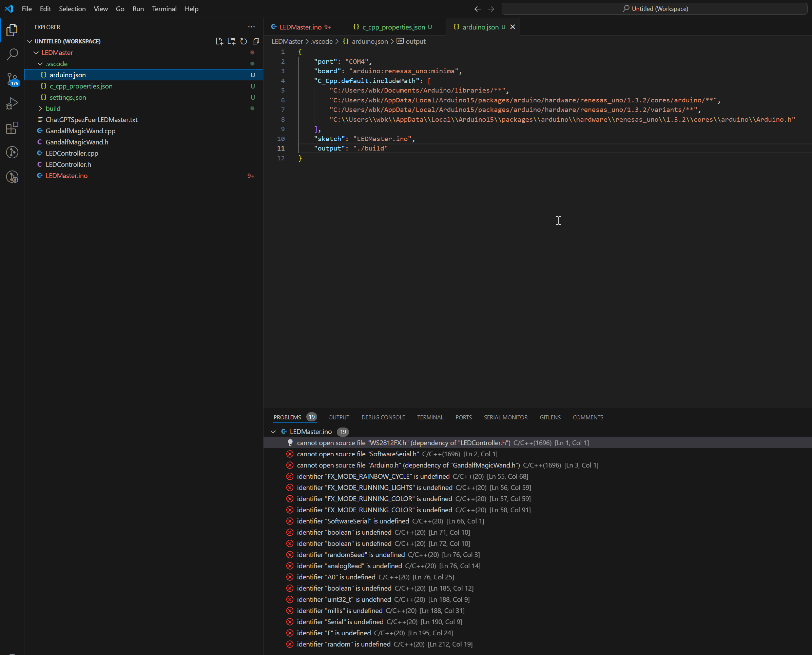Collapse all folders in explorer
This screenshot has height=655, width=812.
(255, 41)
